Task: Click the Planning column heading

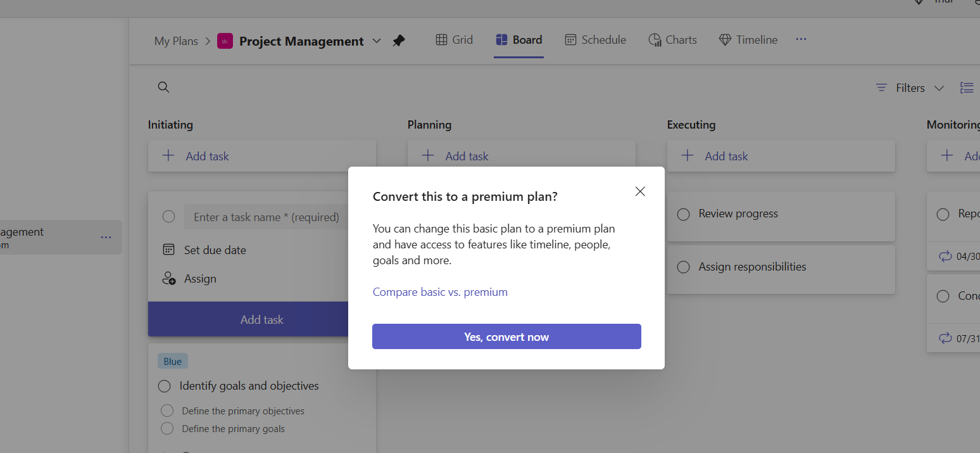Action: pos(429,125)
